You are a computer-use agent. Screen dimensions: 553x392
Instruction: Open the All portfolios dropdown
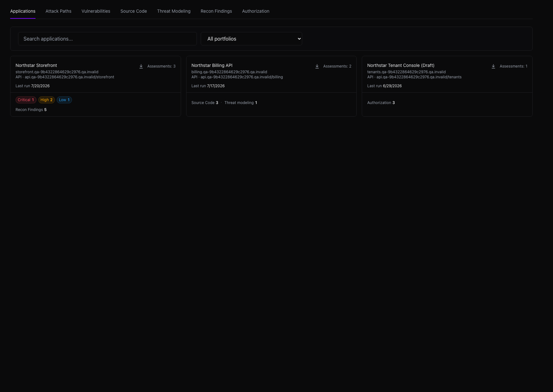pyautogui.click(x=251, y=39)
